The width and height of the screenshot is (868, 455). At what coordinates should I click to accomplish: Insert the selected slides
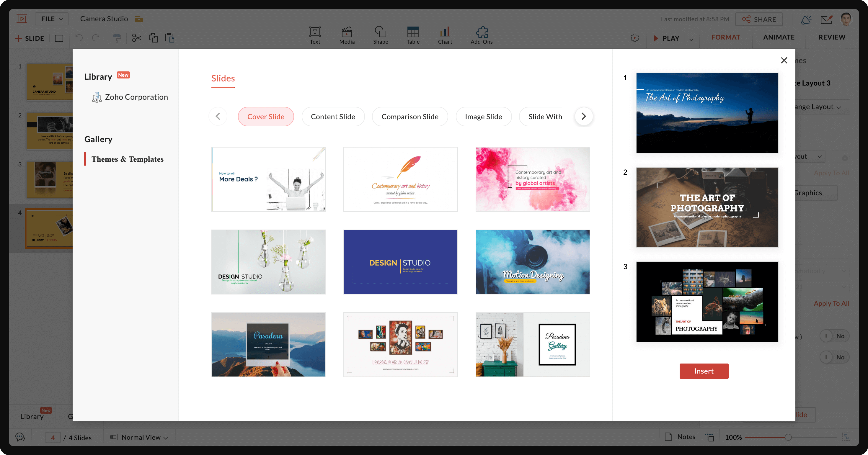[704, 371]
